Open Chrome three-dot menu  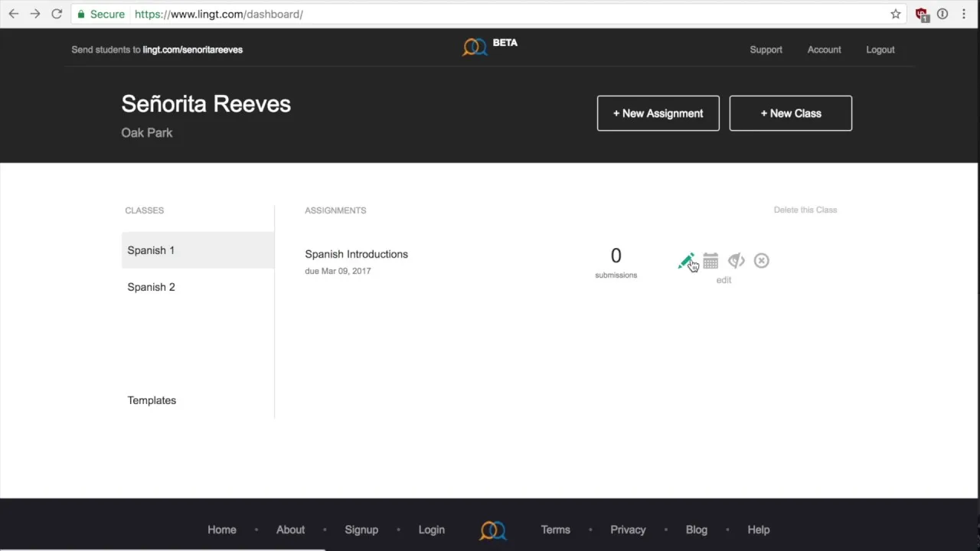pyautogui.click(x=964, y=14)
